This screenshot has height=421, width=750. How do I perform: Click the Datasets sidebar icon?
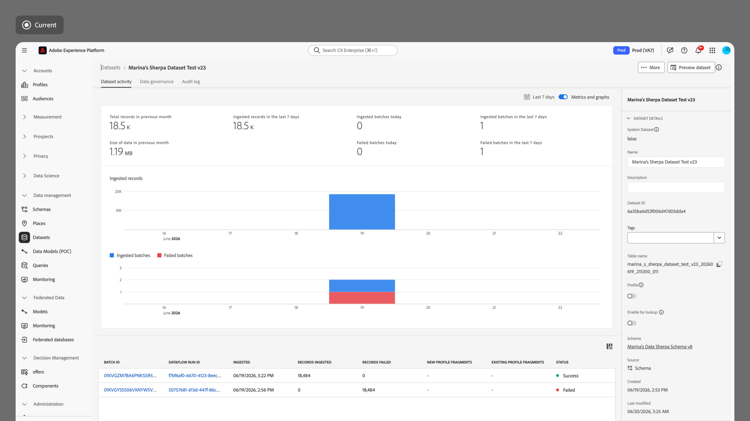point(24,237)
